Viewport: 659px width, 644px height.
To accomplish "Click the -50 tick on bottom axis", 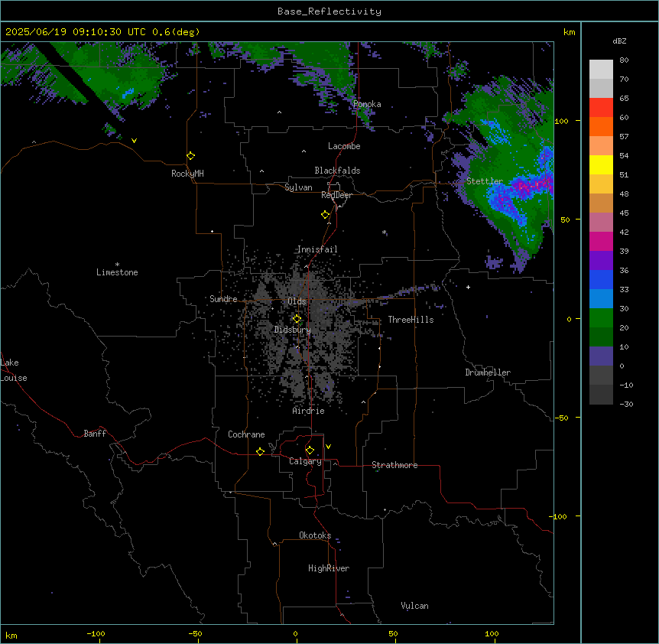I will pyautogui.click(x=195, y=634).
